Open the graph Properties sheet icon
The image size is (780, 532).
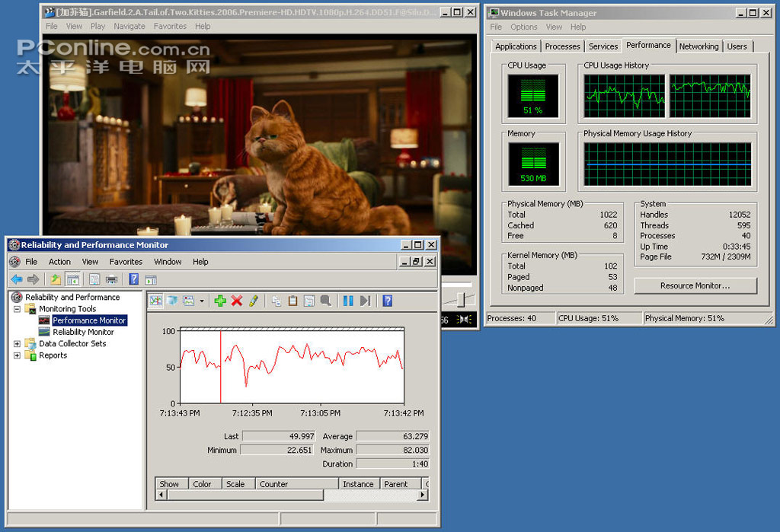coord(309,301)
